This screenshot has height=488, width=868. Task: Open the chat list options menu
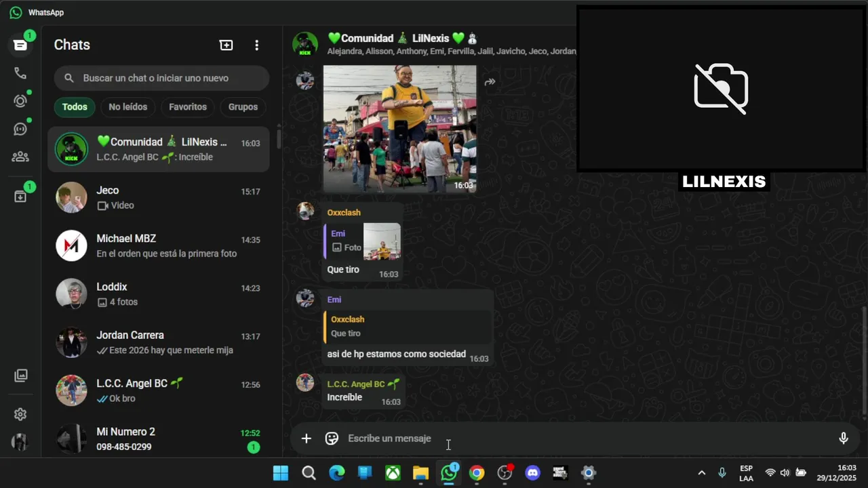coord(256,45)
